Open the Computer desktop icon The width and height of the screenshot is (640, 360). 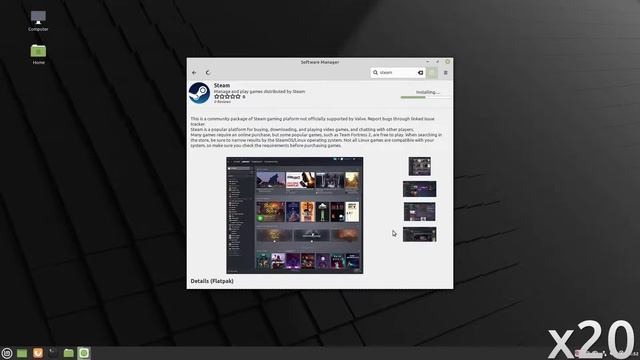38,20
